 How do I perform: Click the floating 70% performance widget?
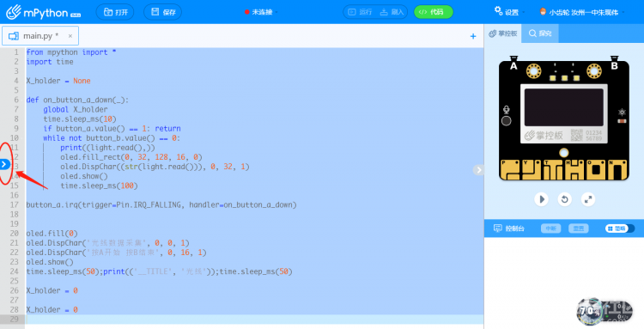(x=605, y=311)
